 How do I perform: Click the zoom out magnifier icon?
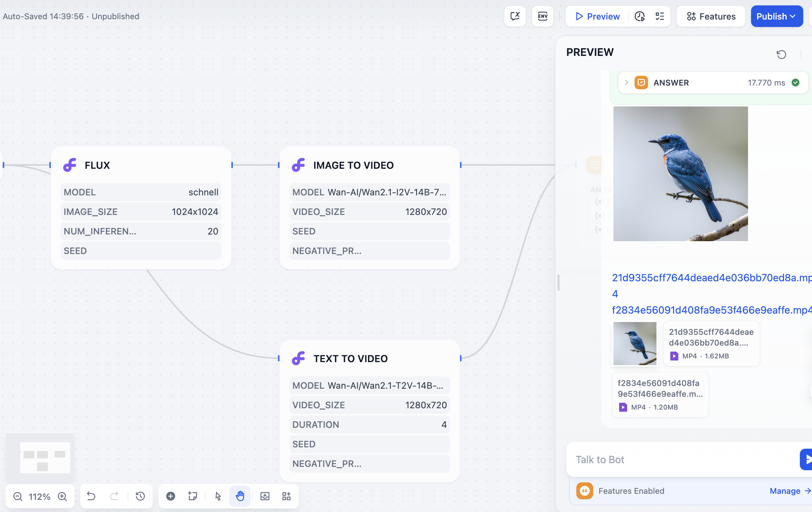click(18, 496)
